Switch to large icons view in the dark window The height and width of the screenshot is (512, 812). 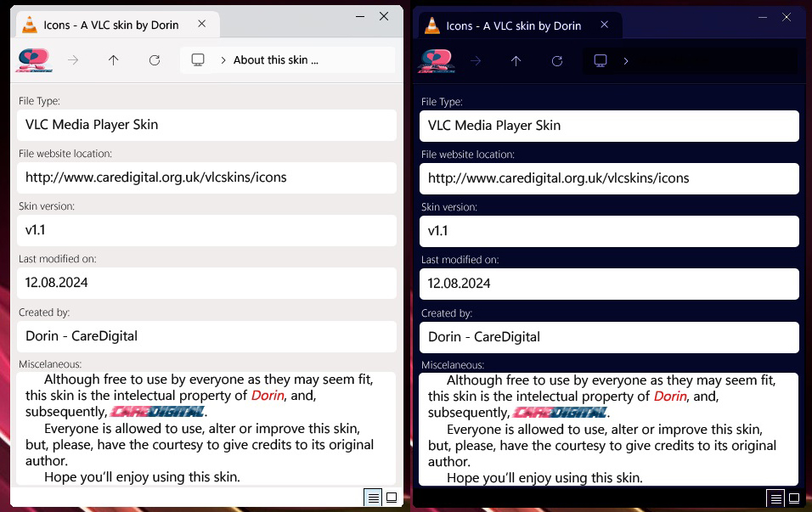click(x=794, y=498)
